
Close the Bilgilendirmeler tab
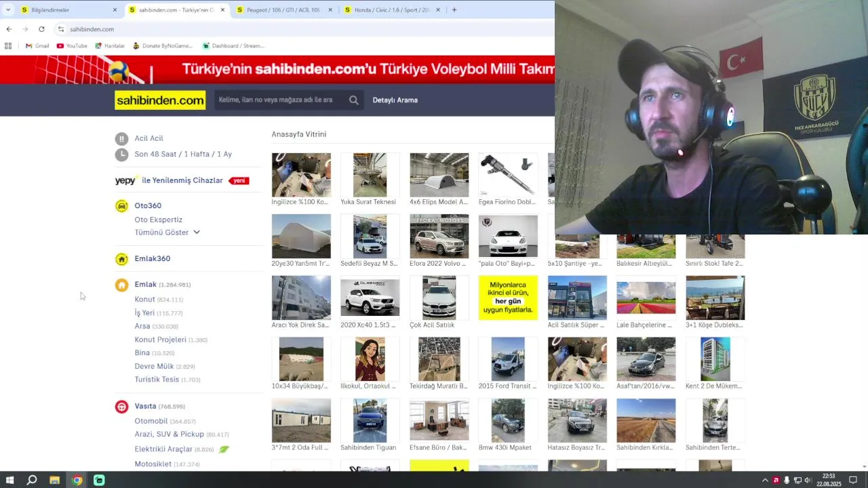115,10
